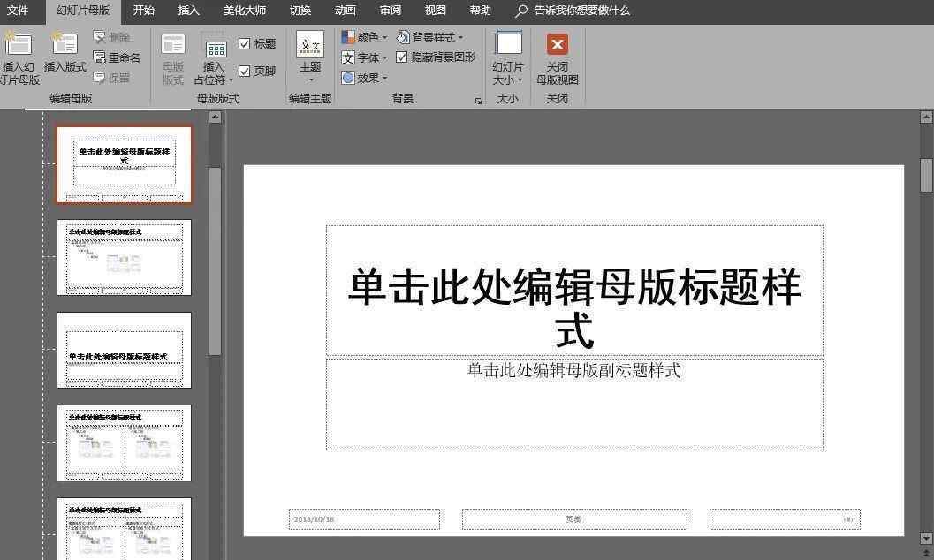The width and height of the screenshot is (934, 560).
Task: Uncheck the 标题 checkbox
Action: (245, 44)
